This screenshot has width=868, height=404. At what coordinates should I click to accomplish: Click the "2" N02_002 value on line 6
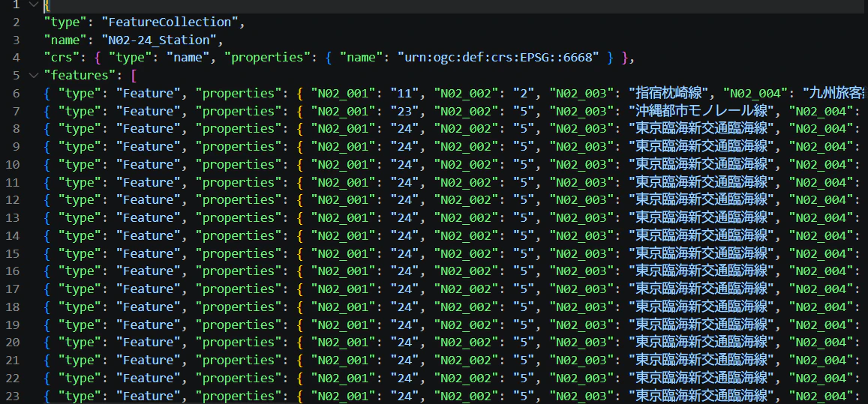(x=524, y=94)
